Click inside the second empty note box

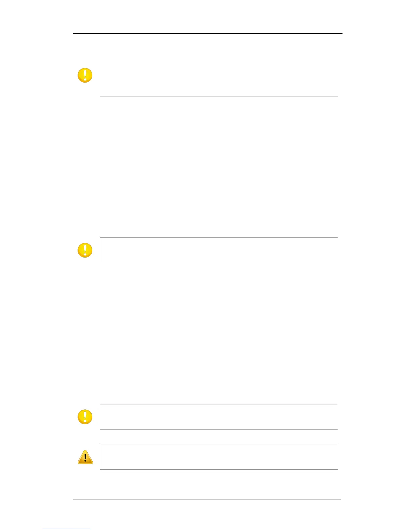click(x=219, y=250)
